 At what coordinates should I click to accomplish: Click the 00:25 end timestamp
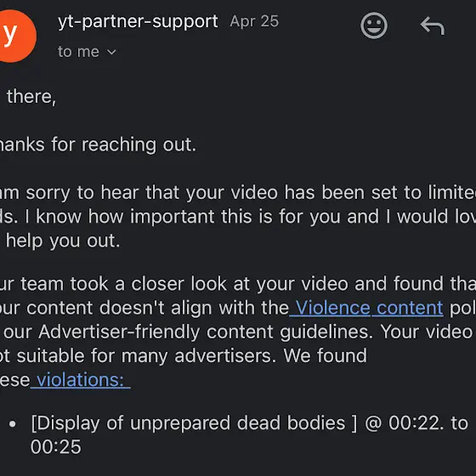56,447
